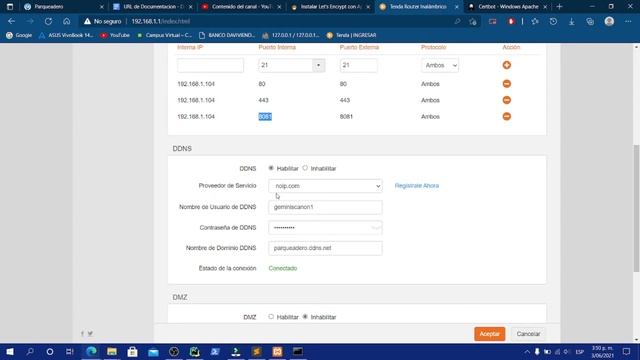Image resolution: width=640 pixels, height=360 pixels.
Task: Click the browser address bar URL
Action: [161, 21]
